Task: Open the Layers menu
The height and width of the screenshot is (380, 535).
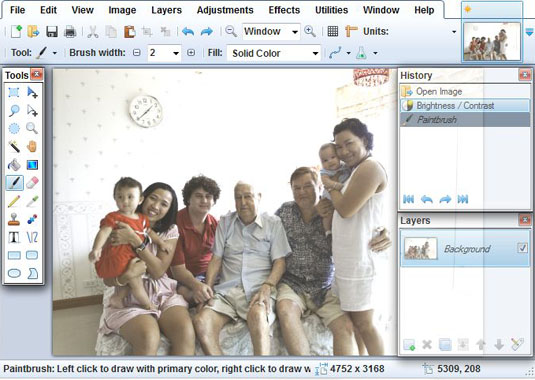Action: pyautogui.click(x=167, y=10)
